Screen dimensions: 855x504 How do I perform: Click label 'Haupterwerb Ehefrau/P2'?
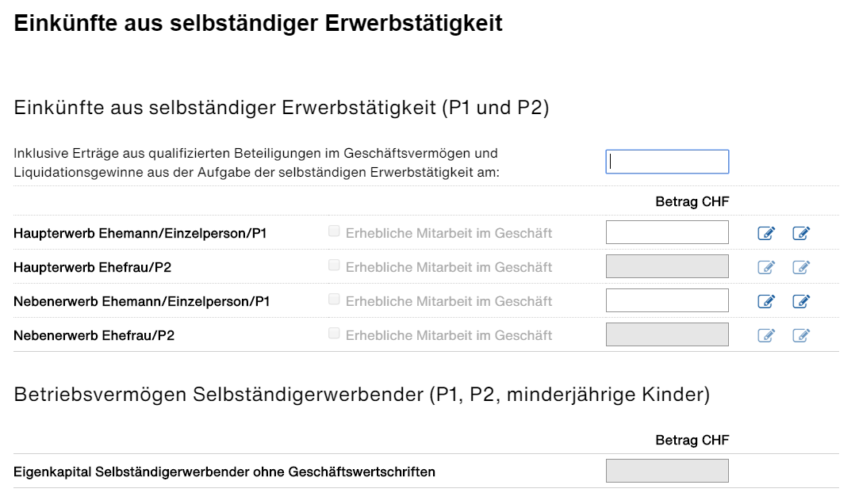92,267
